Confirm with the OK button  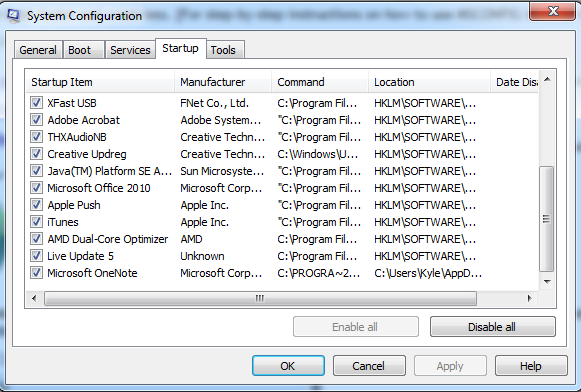[288, 366]
